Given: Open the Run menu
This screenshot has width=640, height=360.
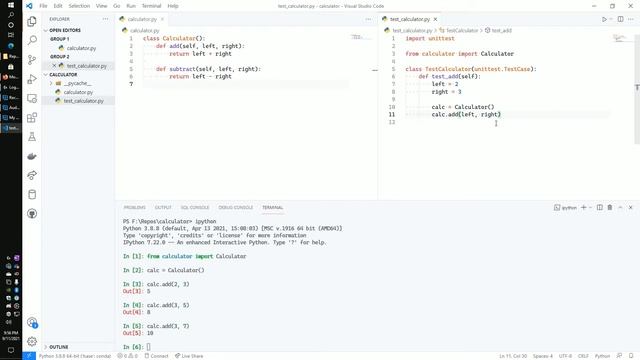Looking at the screenshot, I should (131, 6).
